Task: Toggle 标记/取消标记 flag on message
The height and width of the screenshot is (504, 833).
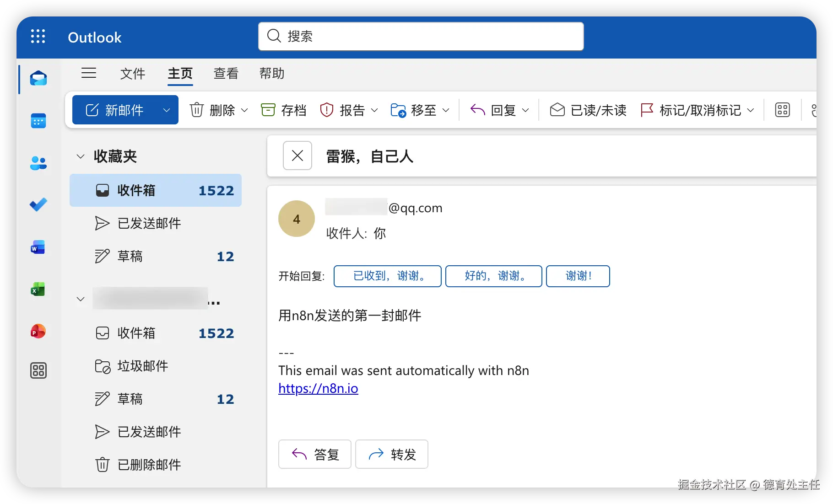Action: (x=690, y=110)
